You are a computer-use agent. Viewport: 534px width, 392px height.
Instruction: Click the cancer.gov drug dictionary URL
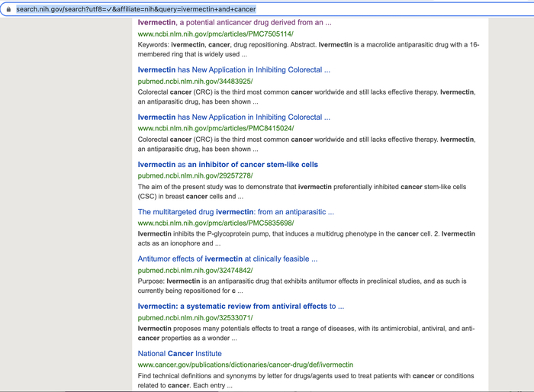[x=245, y=365]
